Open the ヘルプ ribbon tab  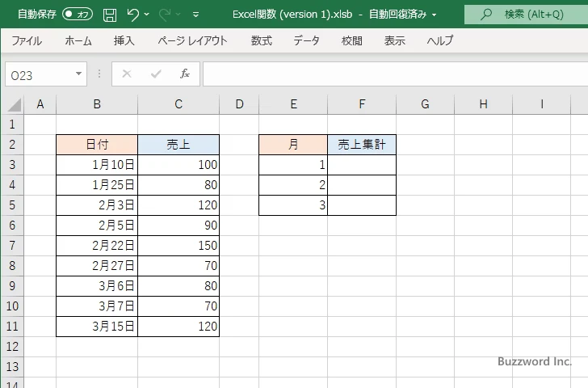click(x=440, y=40)
